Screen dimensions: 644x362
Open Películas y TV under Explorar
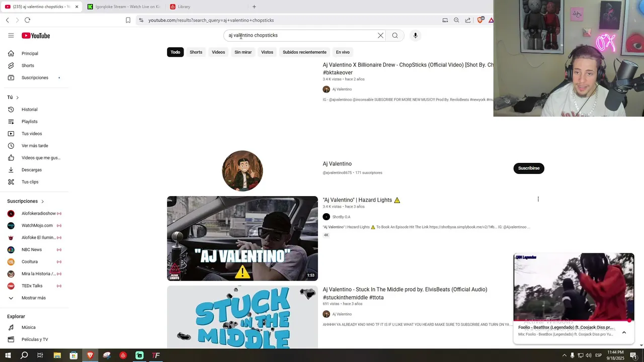click(x=34, y=339)
